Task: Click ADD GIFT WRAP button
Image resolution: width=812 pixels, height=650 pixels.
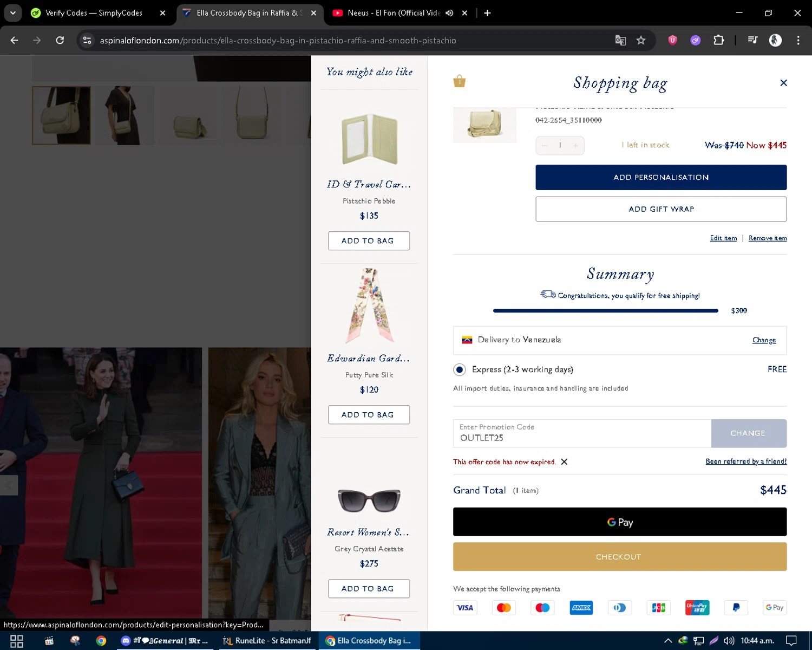Action: click(661, 209)
